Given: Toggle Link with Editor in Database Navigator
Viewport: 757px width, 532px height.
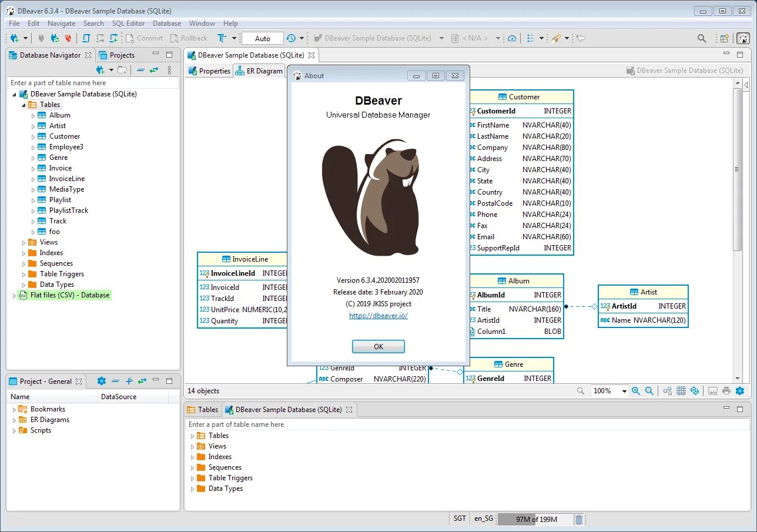Looking at the screenshot, I should pos(154,70).
